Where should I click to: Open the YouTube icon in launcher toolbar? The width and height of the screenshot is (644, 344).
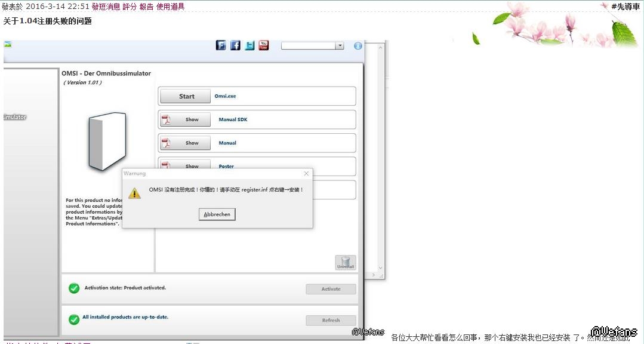click(x=264, y=45)
